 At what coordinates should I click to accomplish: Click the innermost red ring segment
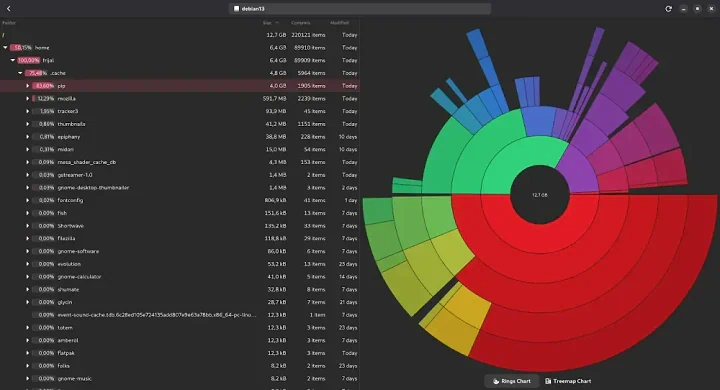(540, 239)
